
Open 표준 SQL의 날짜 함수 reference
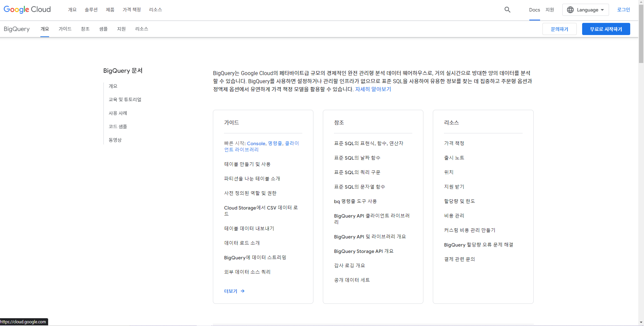[x=357, y=158]
